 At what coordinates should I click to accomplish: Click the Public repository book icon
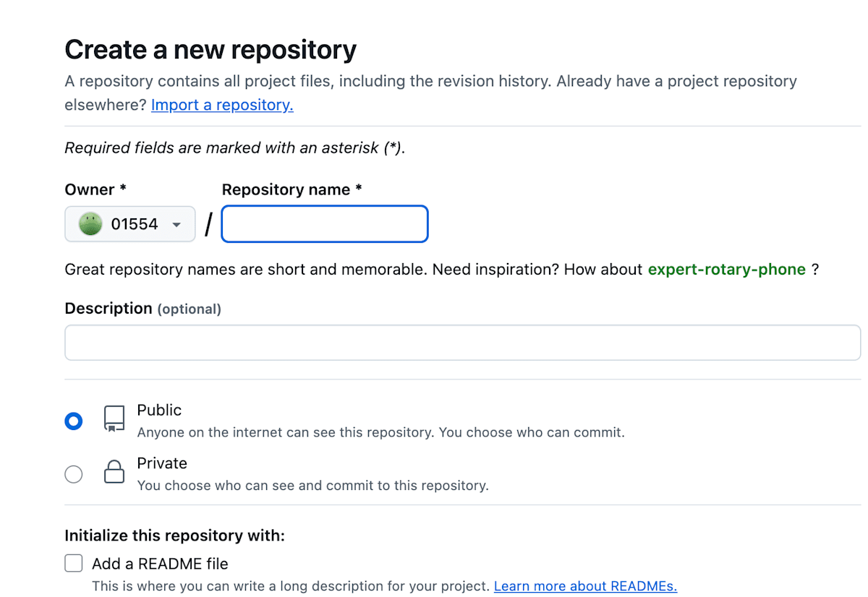click(114, 419)
